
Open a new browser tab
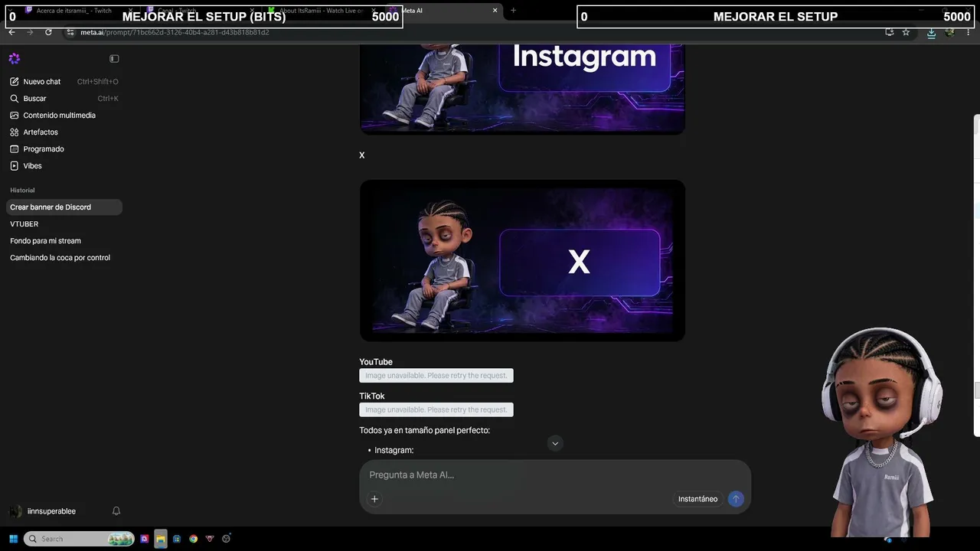[513, 11]
